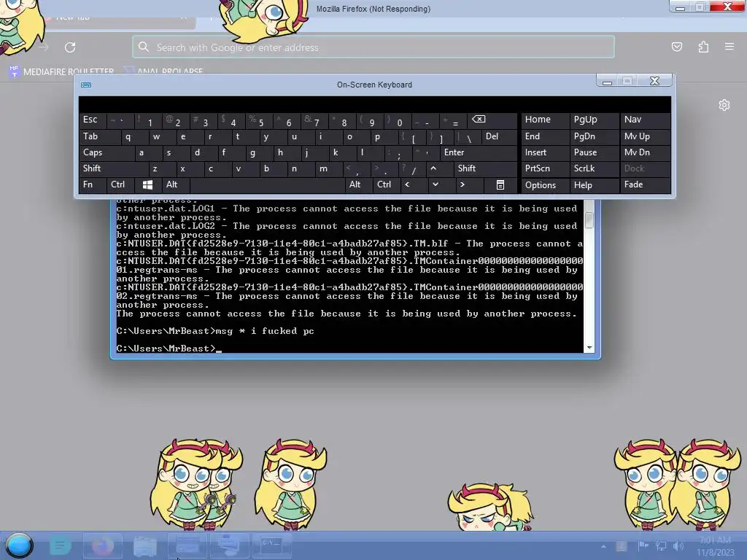Image resolution: width=747 pixels, height=560 pixels.
Task: Toggle the left Alt key
Action: click(176, 184)
